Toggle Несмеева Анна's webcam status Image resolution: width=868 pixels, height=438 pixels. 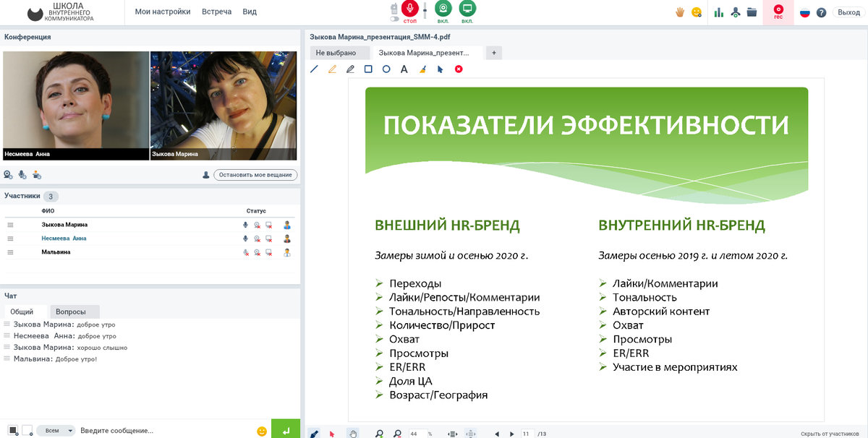point(257,239)
